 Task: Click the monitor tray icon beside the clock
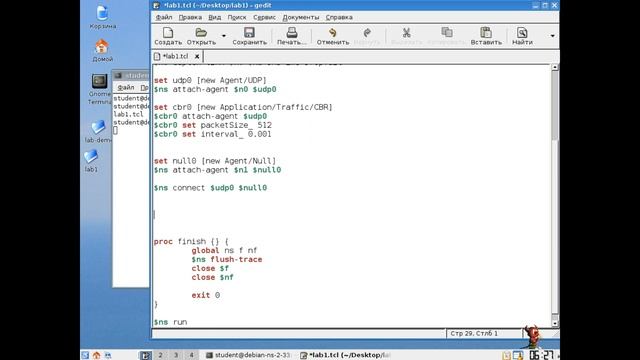pos(518,355)
